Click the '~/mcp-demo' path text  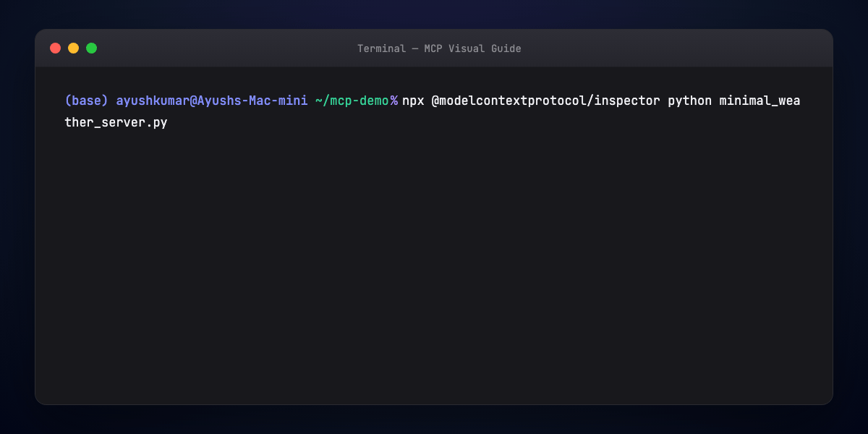coord(352,101)
